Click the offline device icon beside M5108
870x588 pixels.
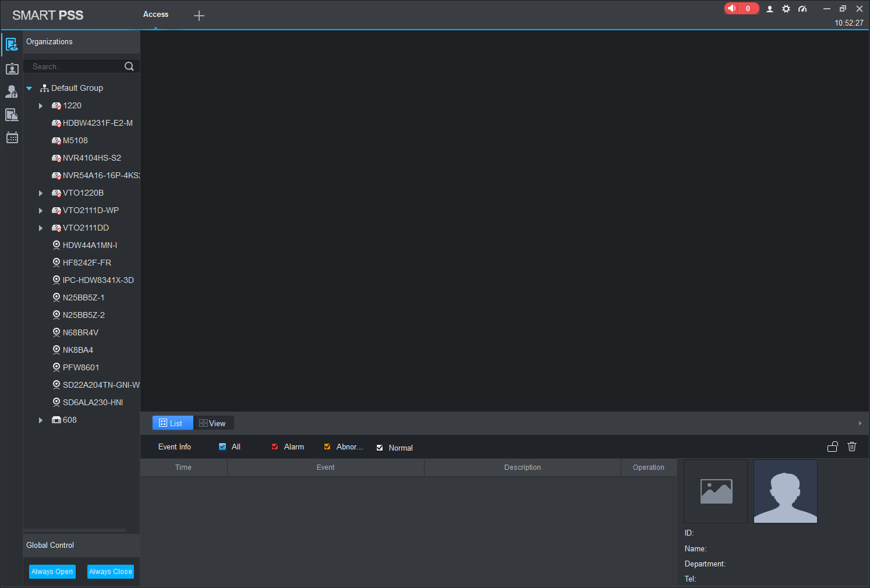tap(56, 140)
